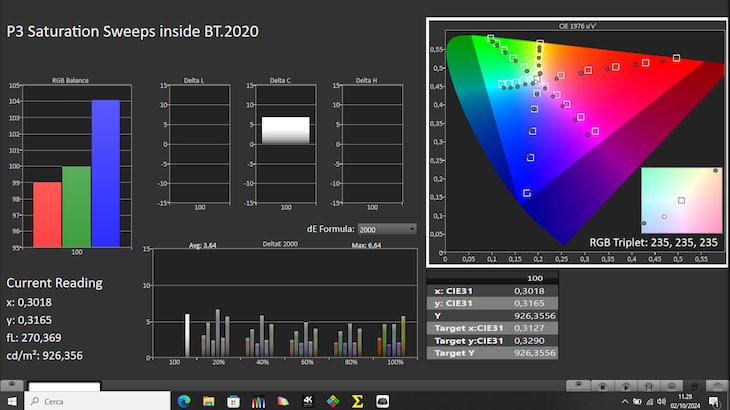Open the dE Formula dropdown
This screenshot has height=410, width=730.
coord(387,229)
